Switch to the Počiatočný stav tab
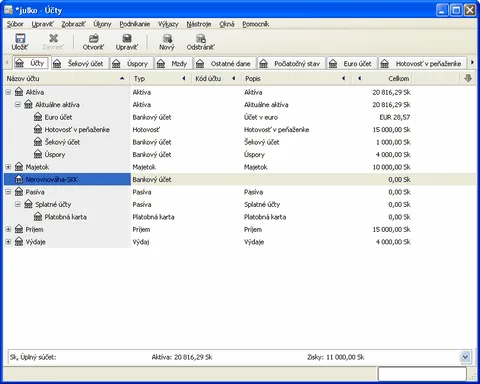Viewport: 480px width, 384px height. point(291,63)
